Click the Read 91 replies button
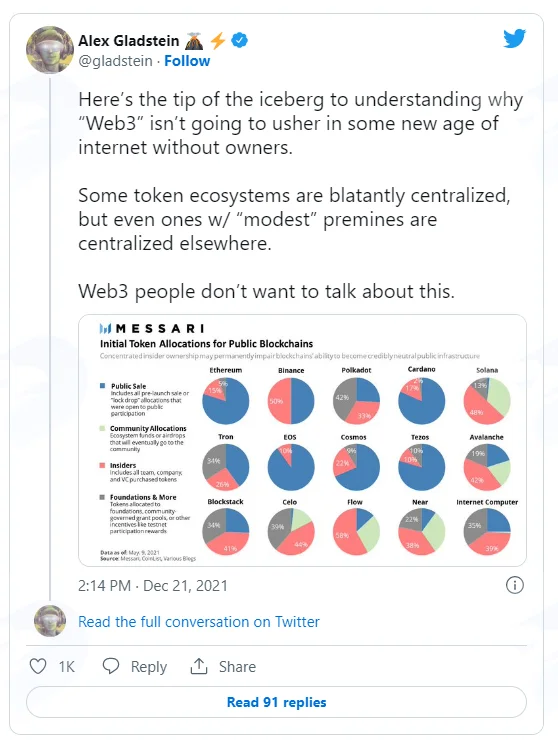This screenshot has height=750, width=558. 276,702
